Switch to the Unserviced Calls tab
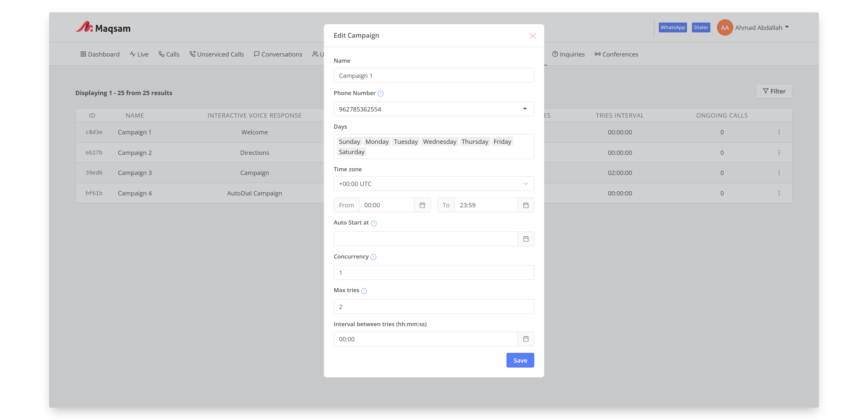The width and height of the screenshot is (868, 420). (217, 54)
